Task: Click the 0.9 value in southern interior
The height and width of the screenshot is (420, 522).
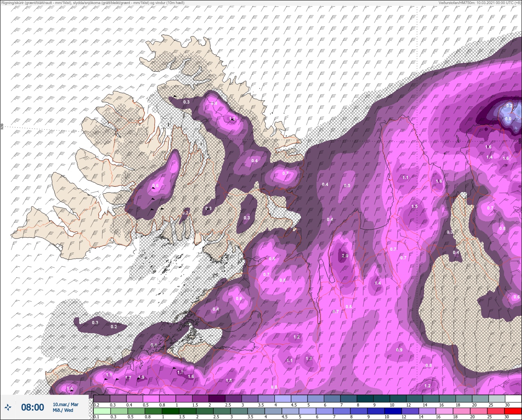Action: (x=399, y=350)
